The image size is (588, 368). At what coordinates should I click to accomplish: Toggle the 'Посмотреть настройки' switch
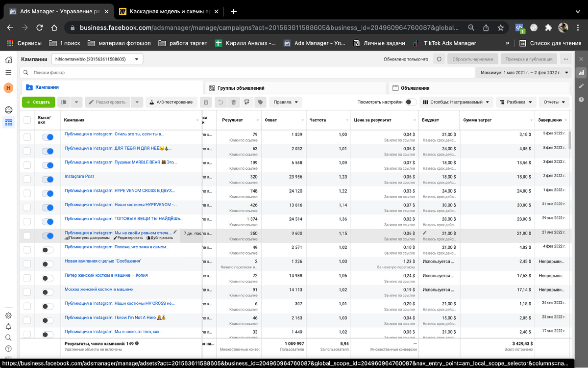coord(411,102)
